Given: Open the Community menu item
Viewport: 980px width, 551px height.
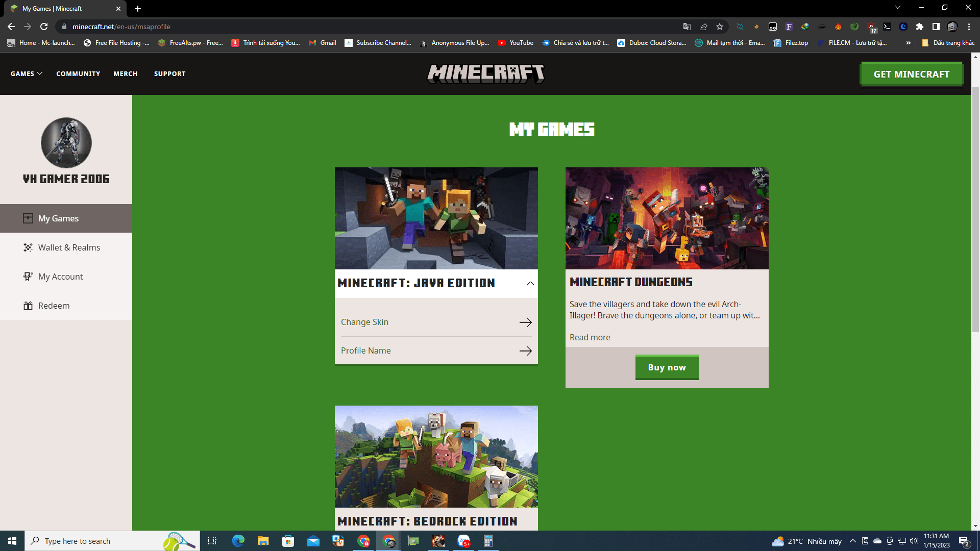Looking at the screenshot, I should (78, 74).
